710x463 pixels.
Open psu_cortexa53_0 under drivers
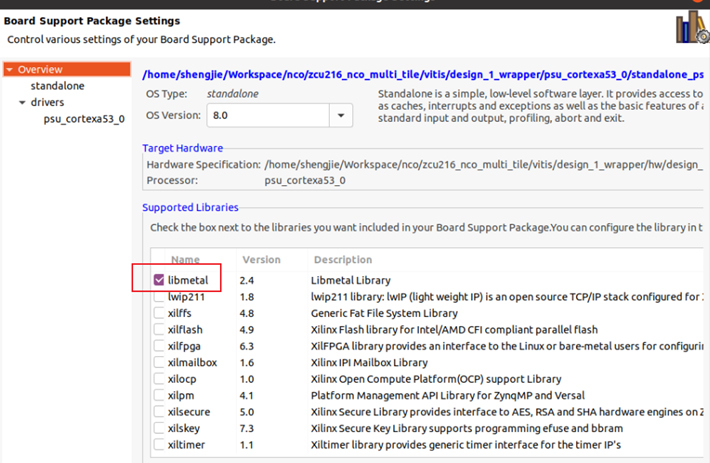click(84, 119)
